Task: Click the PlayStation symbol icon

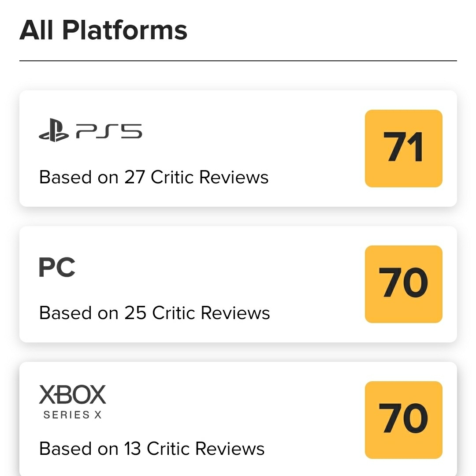Action: click(x=54, y=130)
